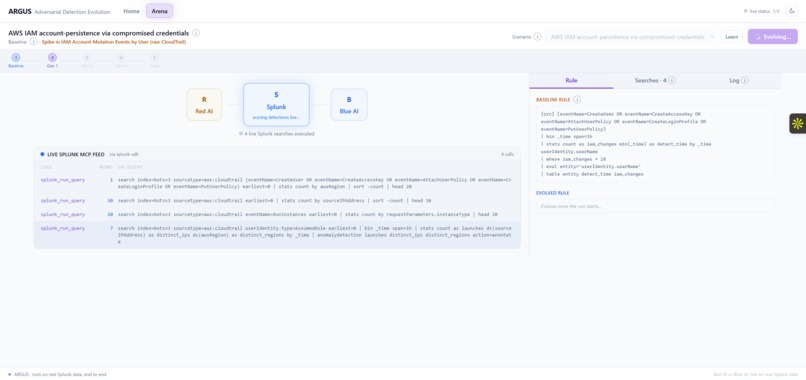Open the Scenario dropdown
Viewport: 806px width, 380px height.
[631, 37]
